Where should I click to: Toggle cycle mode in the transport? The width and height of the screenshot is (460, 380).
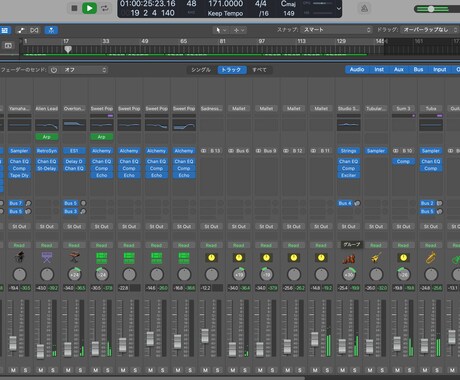pos(105,8)
